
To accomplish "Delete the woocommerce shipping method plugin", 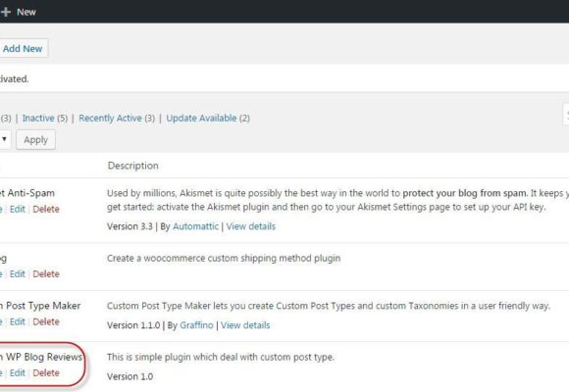I will click(46, 274).
